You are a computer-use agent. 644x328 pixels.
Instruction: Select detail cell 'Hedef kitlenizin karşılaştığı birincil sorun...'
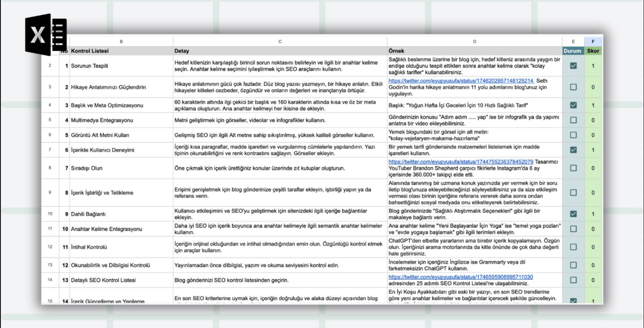coord(280,66)
